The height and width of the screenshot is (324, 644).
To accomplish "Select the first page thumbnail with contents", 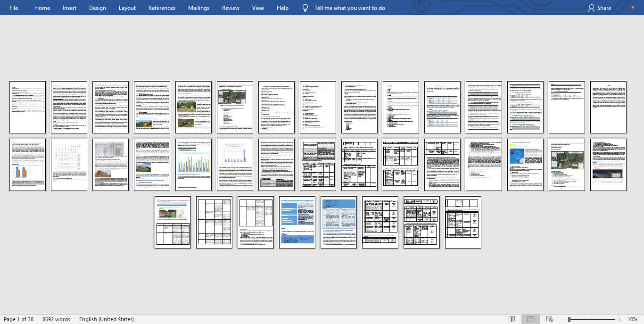I will pyautogui.click(x=28, y=107).
